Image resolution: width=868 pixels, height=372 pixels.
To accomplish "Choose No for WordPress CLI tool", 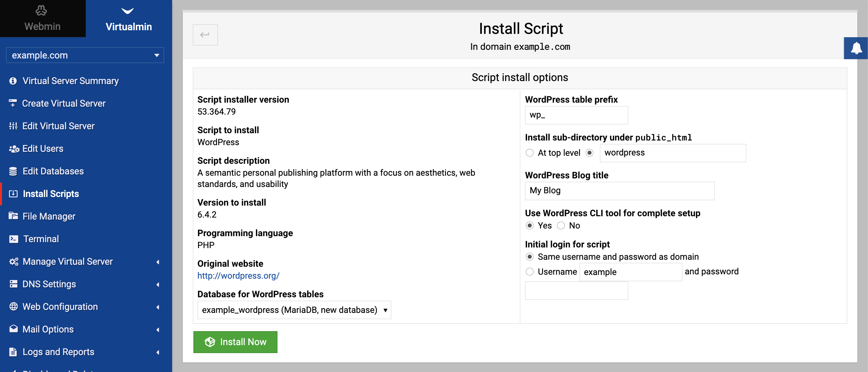I will (x=561, y=226).
